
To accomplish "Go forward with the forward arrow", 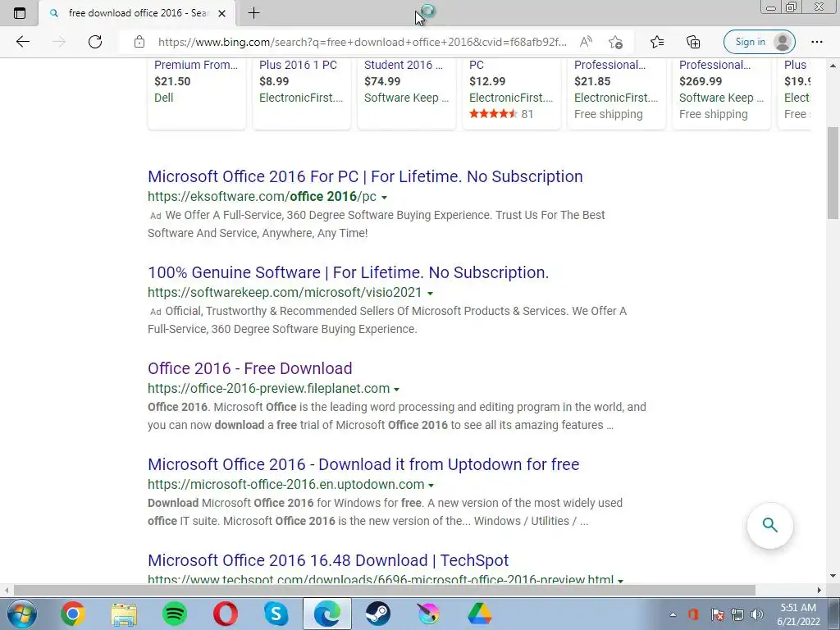I will click(59, 42).
